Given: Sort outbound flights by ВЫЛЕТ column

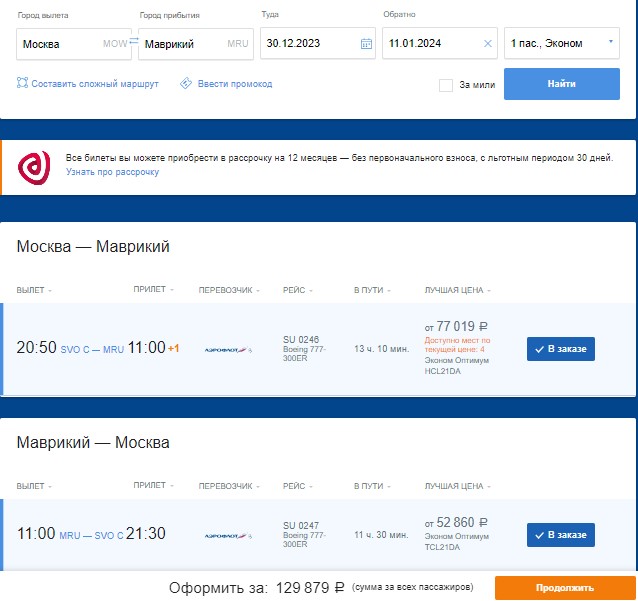Looking at the screenshot, I should pyautogui.click(x=34, y=290).
